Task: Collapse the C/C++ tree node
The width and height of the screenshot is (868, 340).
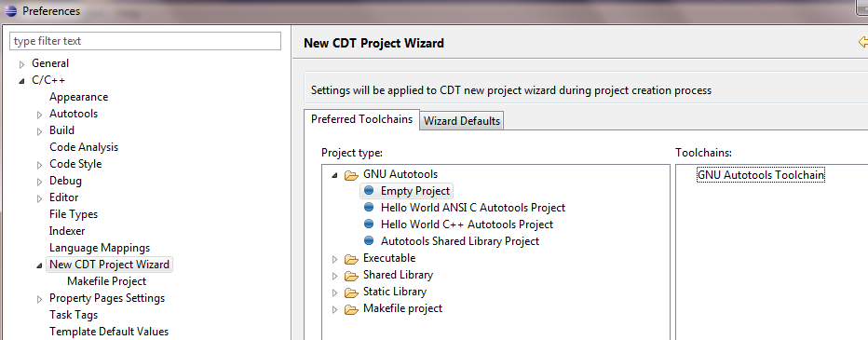Action: [21, 81]
